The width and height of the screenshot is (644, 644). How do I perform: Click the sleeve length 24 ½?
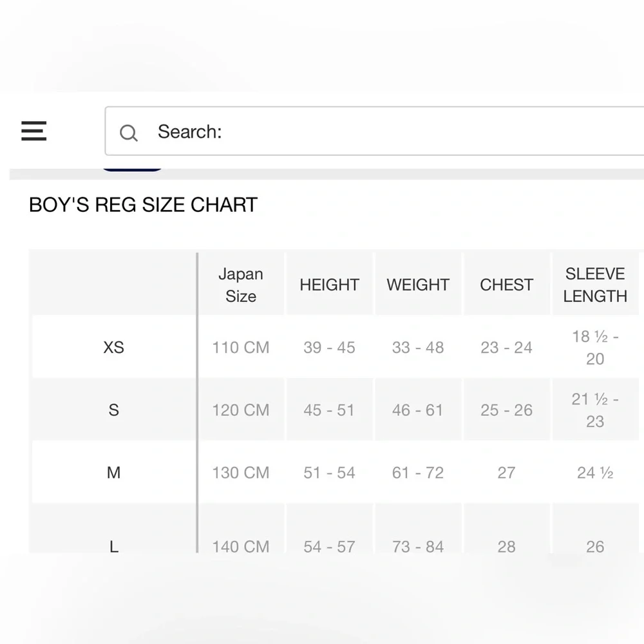(595, 473)
